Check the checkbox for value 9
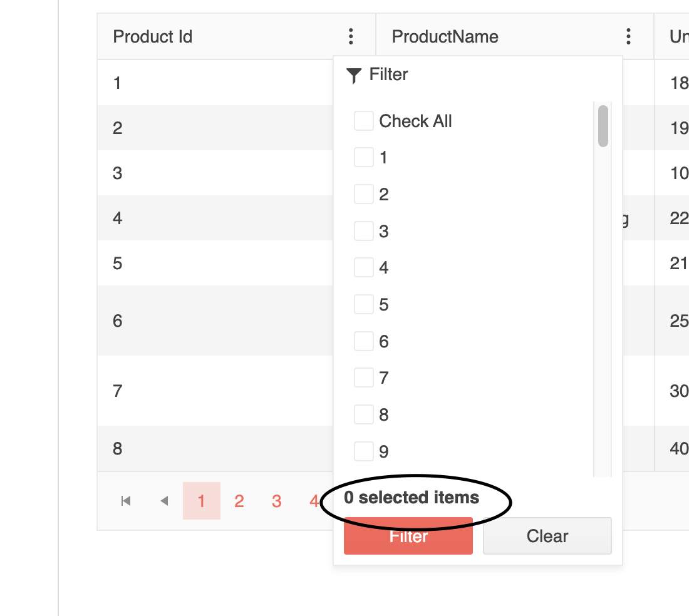This screenshot has height=616, width=689. [x=363, y=451]
